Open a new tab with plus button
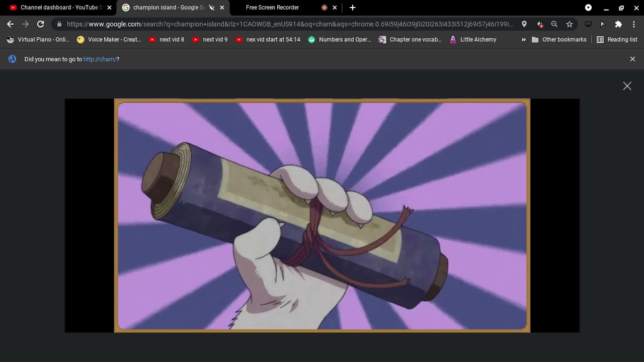The width and height of the screenshot is (644, 362). point(353,8)
